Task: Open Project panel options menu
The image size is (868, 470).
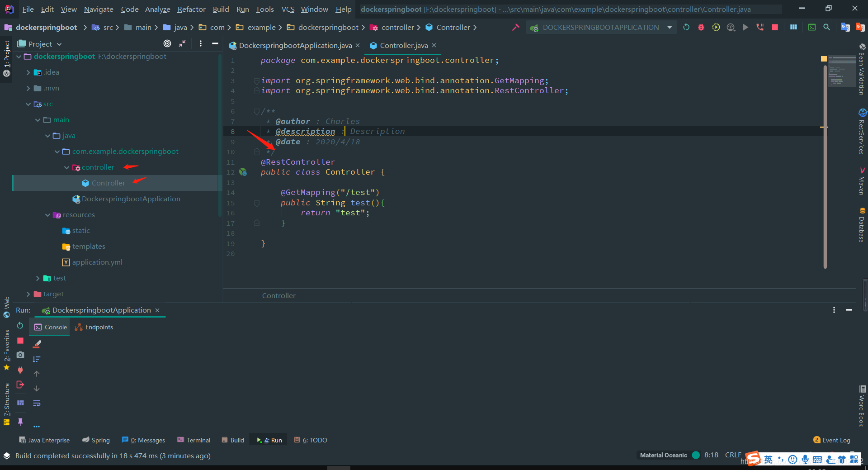Action: (x=201, y=43)
